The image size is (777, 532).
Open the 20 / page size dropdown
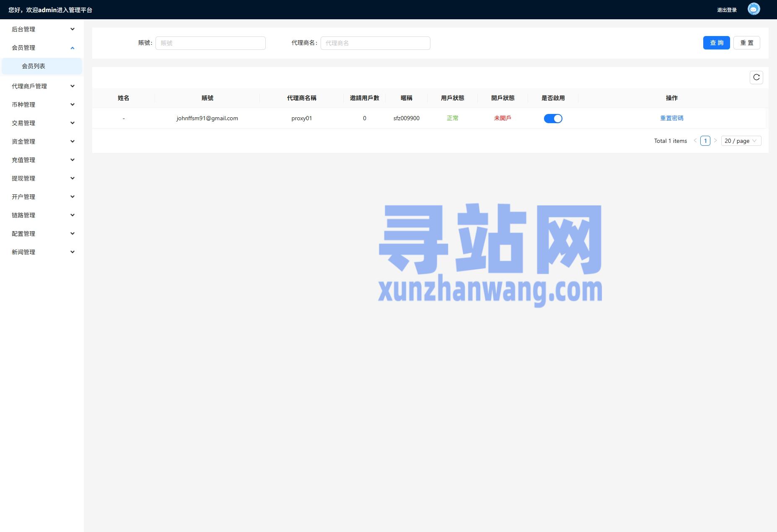[741, 141]
